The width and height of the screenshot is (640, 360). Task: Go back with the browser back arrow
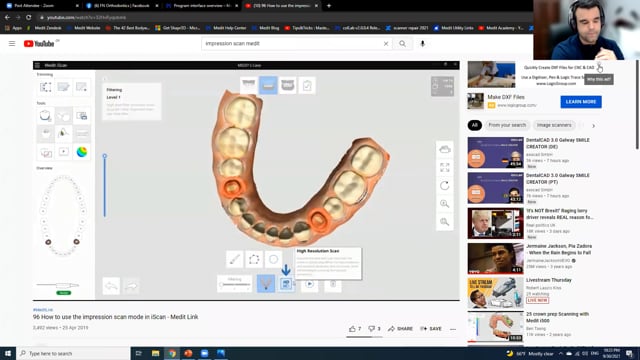coord(7,18)
